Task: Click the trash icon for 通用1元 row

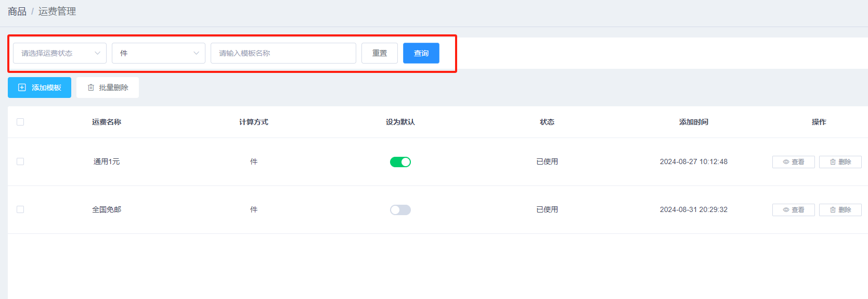Action: 833,162
